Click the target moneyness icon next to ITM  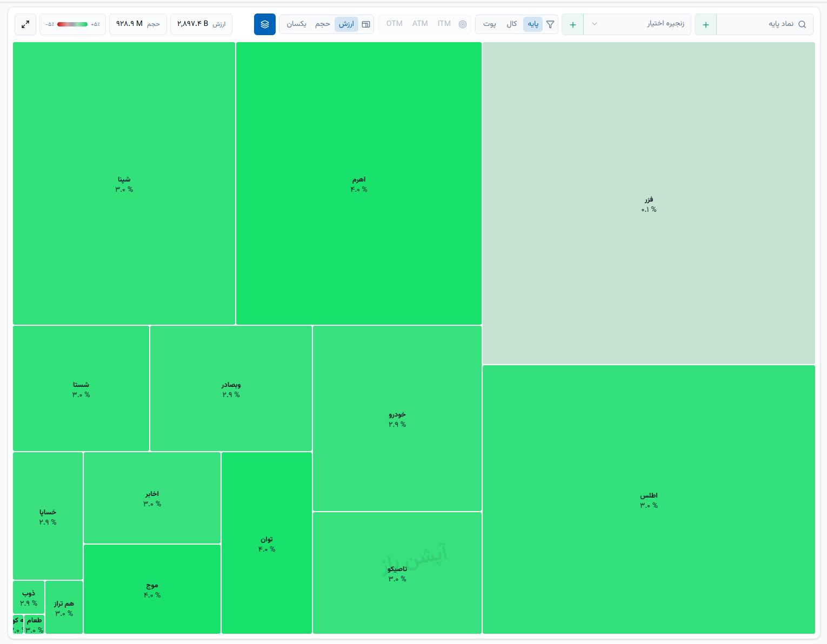coord(463,24)
